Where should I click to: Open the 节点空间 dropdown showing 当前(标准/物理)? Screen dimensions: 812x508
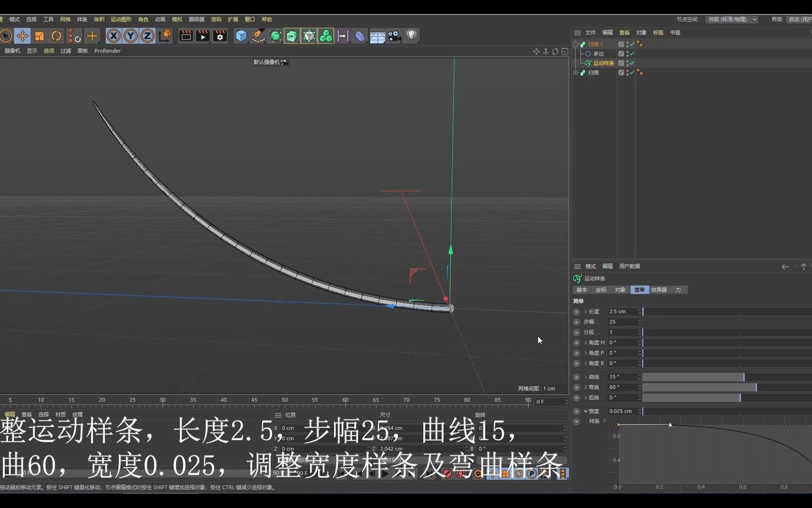pos(732,19)
